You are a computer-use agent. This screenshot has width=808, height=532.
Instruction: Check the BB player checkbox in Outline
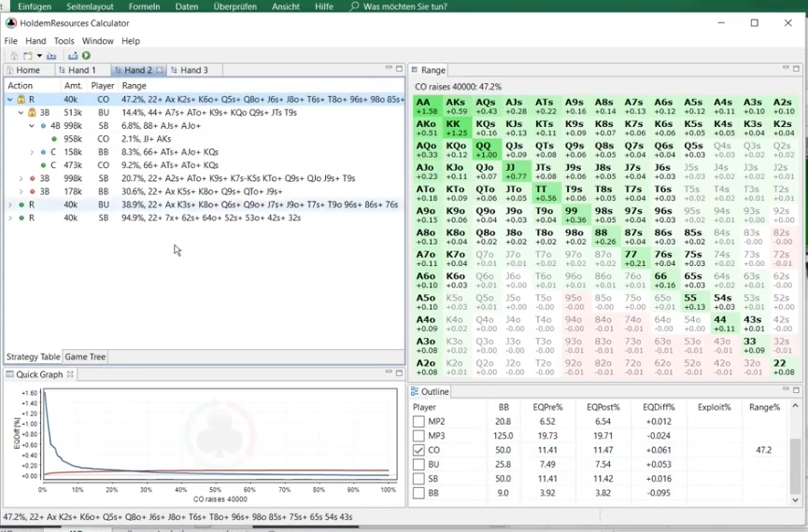coord(418,494)
